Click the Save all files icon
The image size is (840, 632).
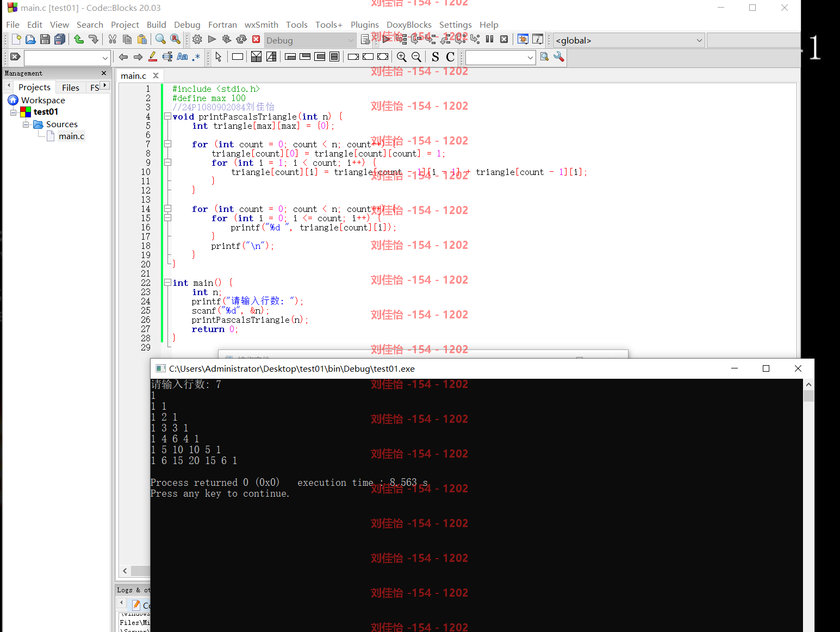(x=60, y=39)
